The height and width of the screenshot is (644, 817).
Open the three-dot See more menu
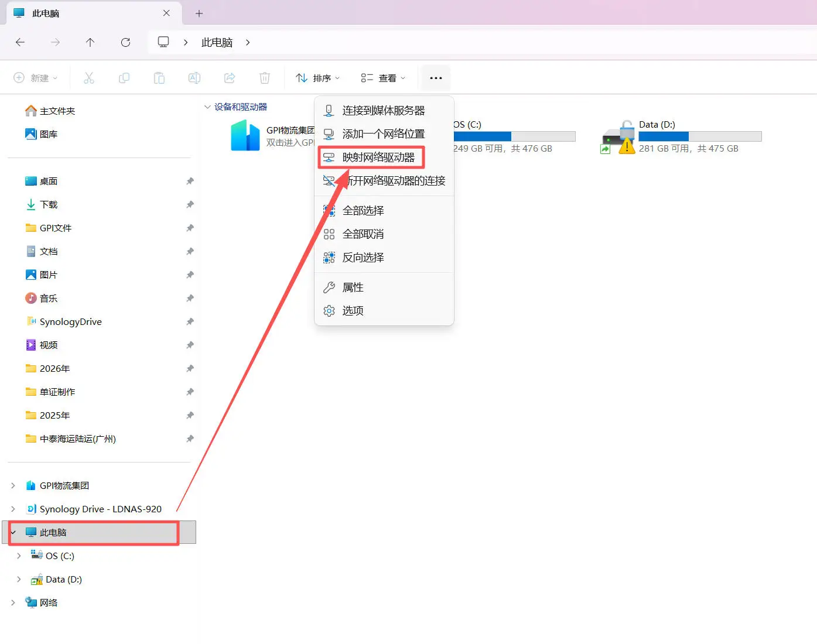click(436, 78)
